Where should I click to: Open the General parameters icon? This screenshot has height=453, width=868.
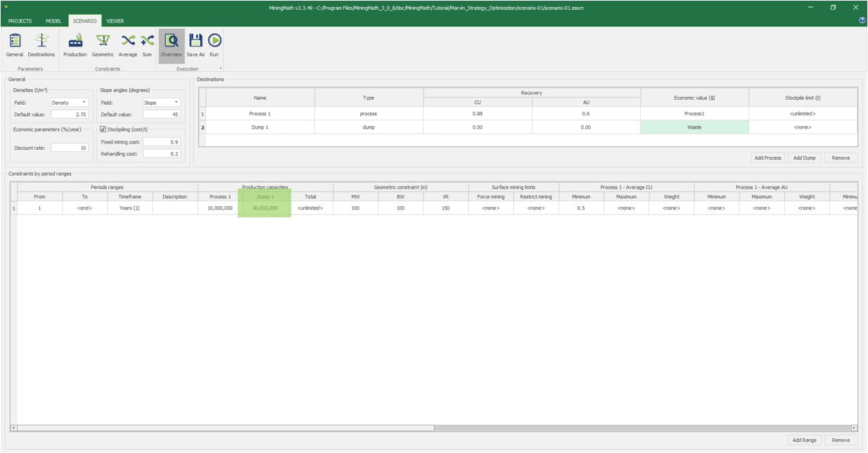[x=15, y=41]
